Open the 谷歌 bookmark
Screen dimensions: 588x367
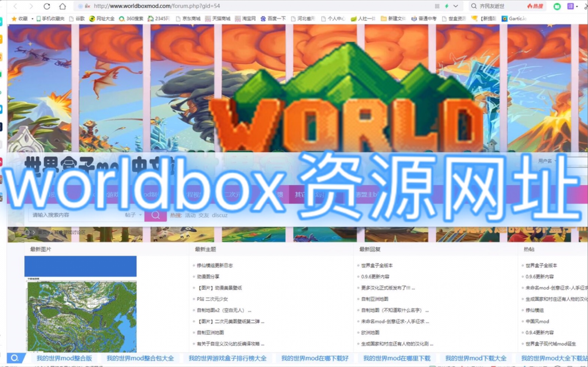[x=77, y=19]
